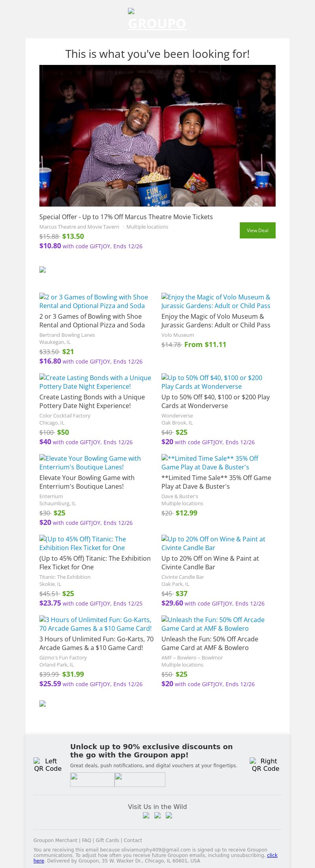Click the View Deal button
Image resolution: width=315 pixels, height=868 pixels.
click(x=258, y=231)
